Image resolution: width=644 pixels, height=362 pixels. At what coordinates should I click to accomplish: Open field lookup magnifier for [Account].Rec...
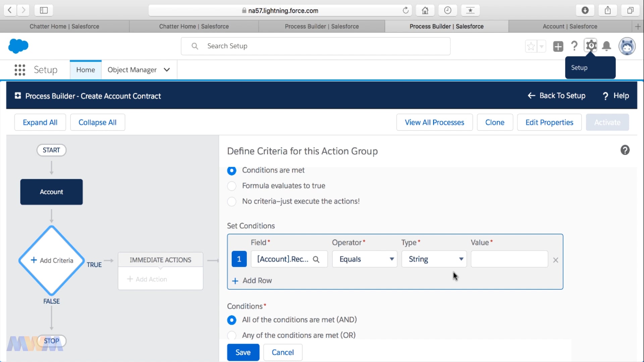316,259
